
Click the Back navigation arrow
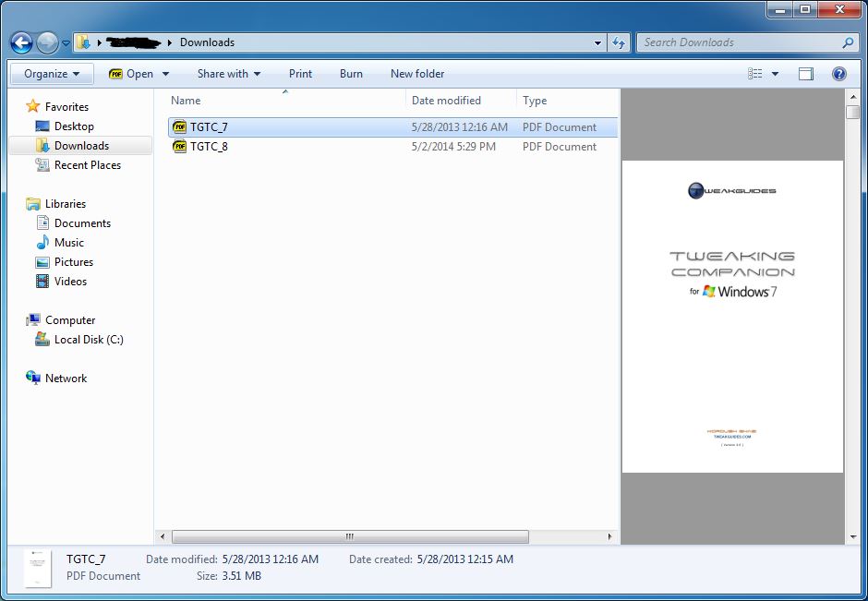(21, 42)
